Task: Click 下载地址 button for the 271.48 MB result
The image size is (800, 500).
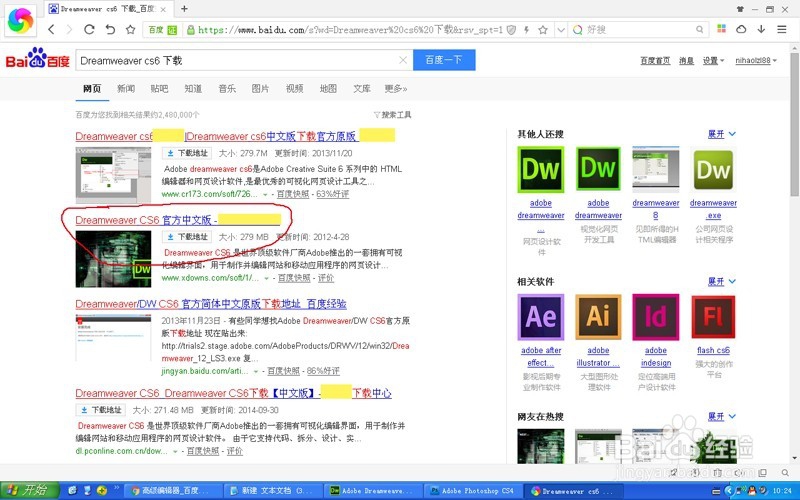Action: click(101, 410)
